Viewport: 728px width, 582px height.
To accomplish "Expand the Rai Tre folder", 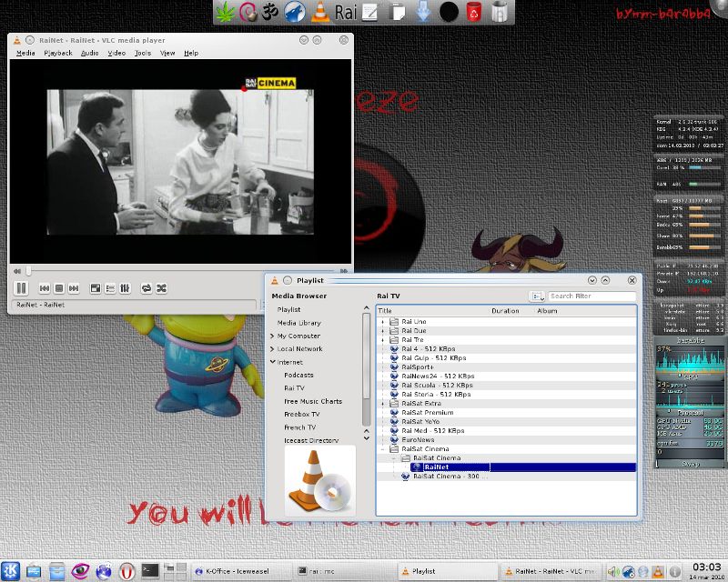I will [382, 340].
